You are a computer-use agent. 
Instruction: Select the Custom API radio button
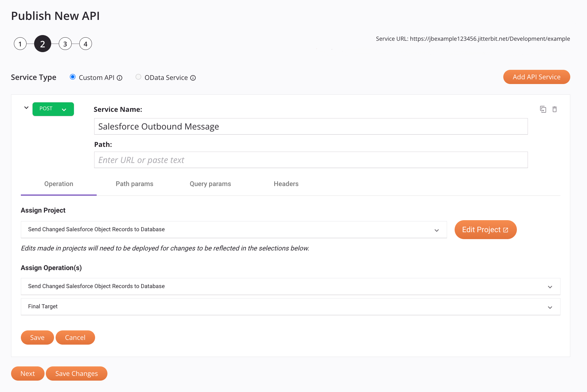pyautogui.click(x=73, y=77)
